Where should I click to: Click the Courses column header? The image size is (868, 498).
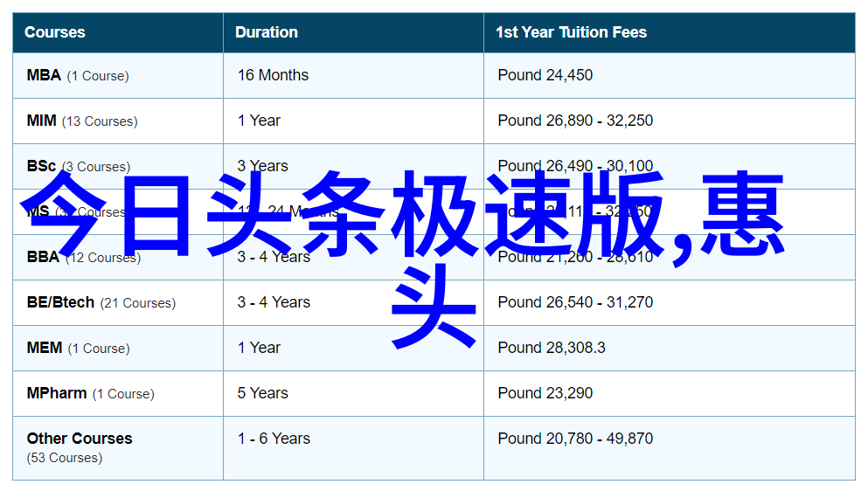55,32
